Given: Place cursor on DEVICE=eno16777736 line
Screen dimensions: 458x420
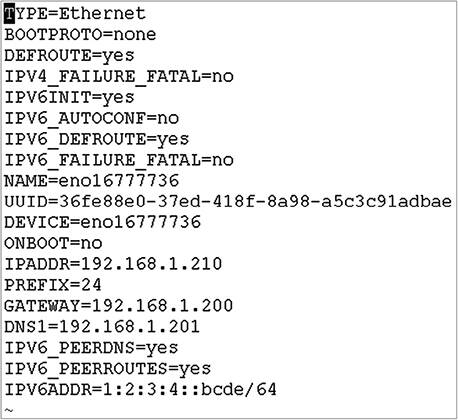Looking at the screenshot, I should (x=102, y=223).
